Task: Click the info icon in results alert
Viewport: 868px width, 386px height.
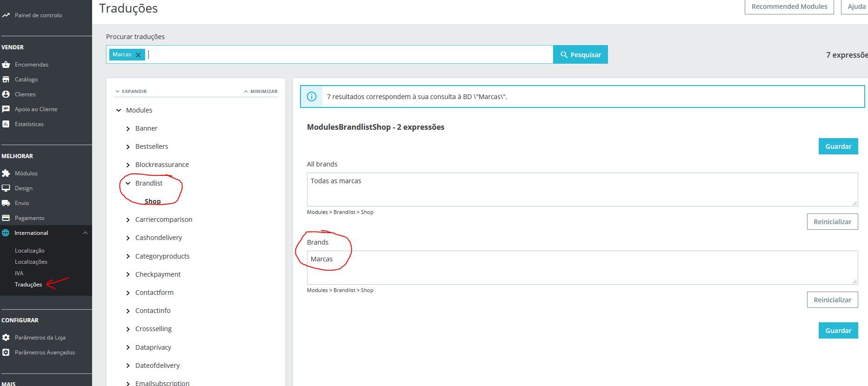Action: [312, 97]
